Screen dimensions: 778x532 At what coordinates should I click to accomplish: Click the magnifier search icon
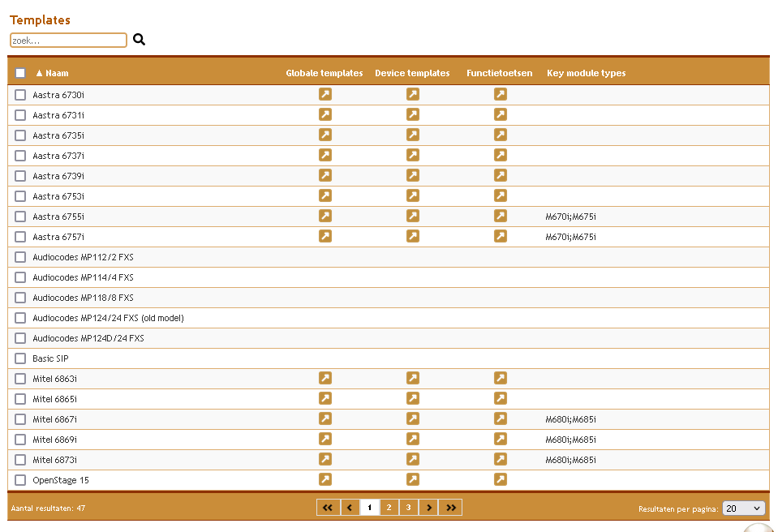[139, 40]
